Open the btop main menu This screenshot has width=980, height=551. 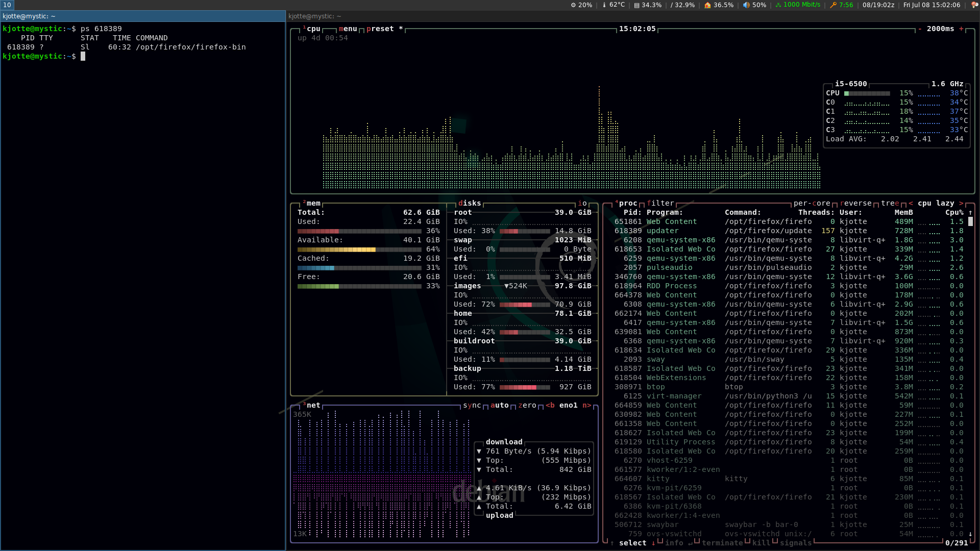click(348, 29)
